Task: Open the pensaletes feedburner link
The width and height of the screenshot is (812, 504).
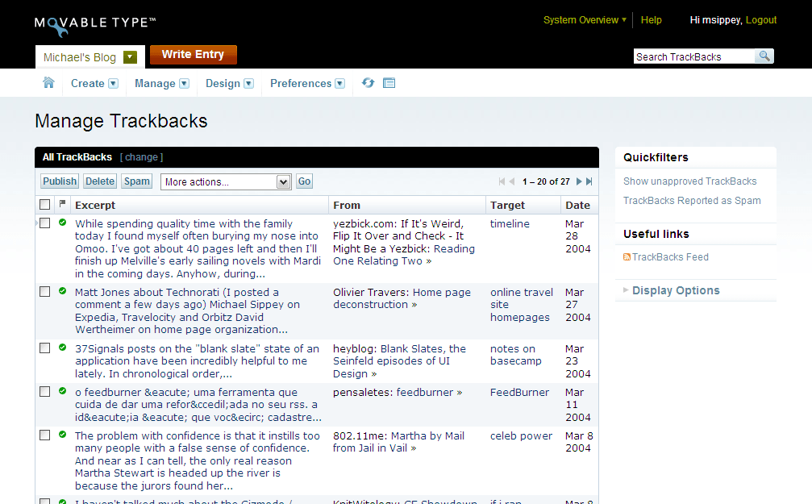Action: (x=398, y=392)
